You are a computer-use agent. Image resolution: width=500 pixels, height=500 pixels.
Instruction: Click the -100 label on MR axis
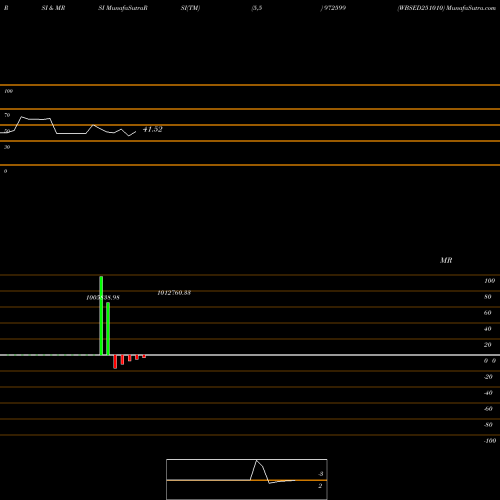coord(490,441)
